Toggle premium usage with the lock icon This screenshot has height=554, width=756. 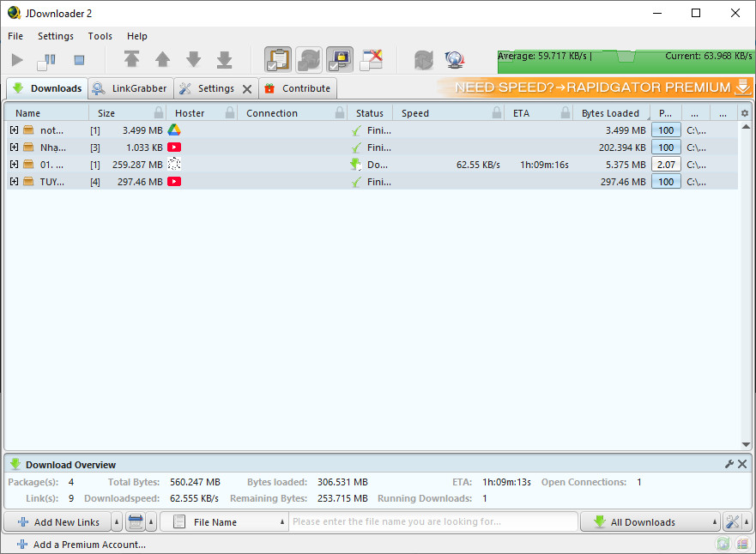point(340,59)
